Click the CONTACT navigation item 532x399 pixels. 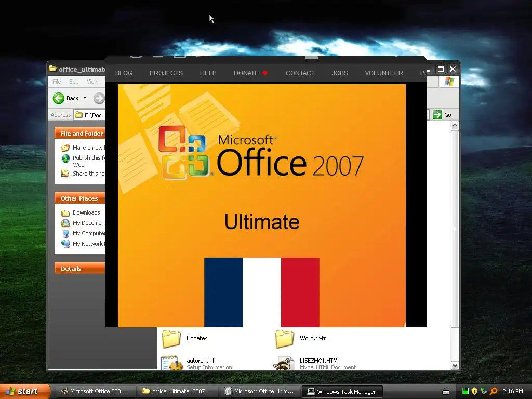[x=300, y=73]
